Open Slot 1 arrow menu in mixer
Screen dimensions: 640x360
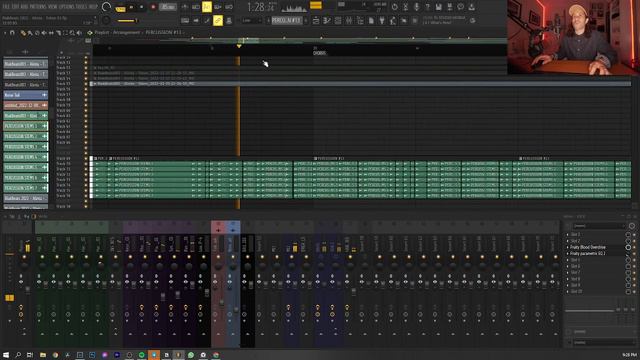pos(568,235)
